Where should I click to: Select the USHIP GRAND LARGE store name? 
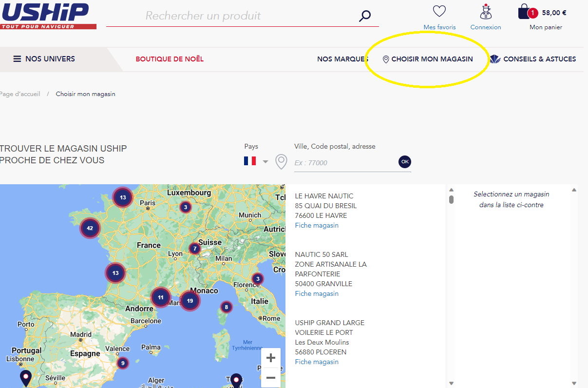[330, 323]
